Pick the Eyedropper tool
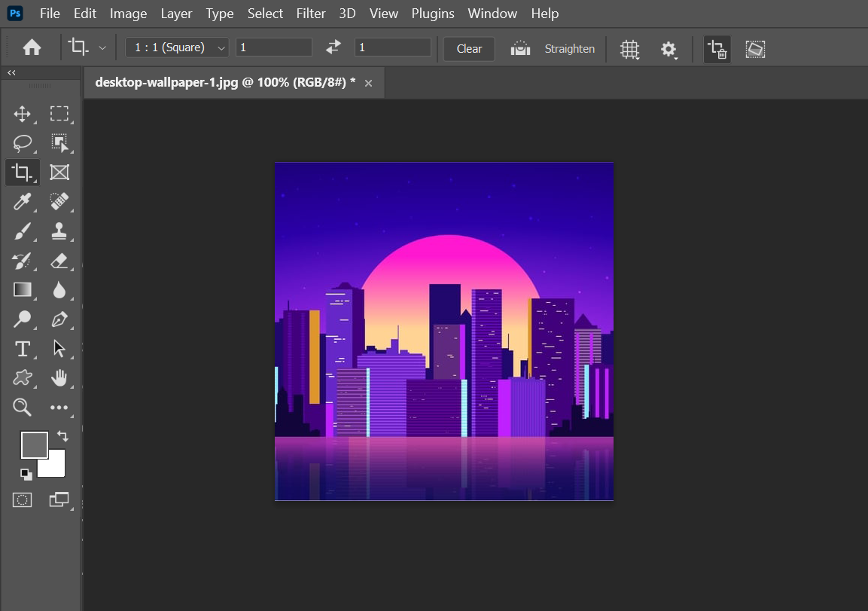868x611 pixels. 23,201
